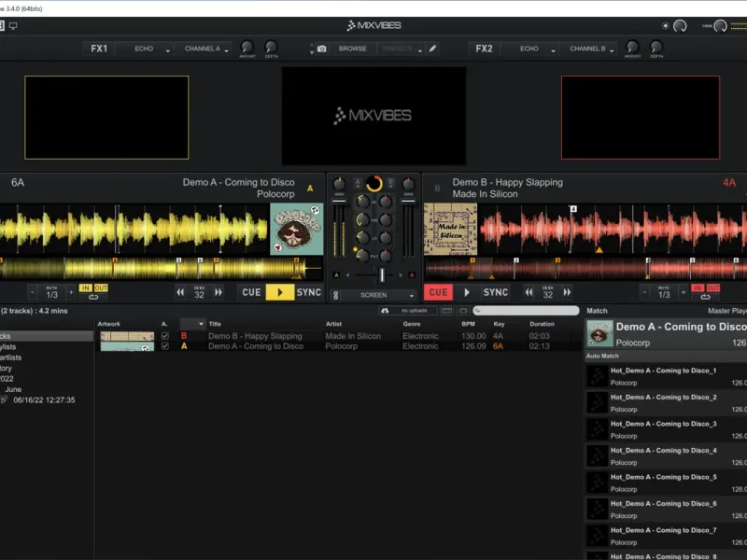
Task: Open FX1 ECHO effect dropdown
Action: [x=145, y=49]
